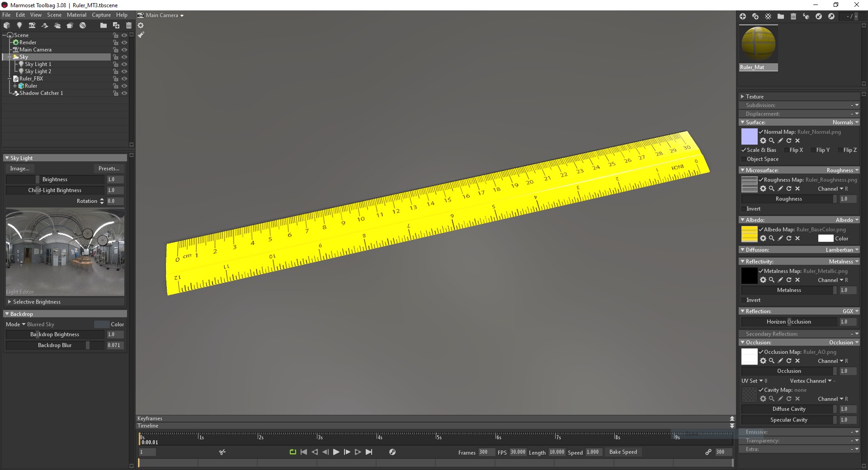Viewport: 868px width, 470px height.
Task: Enable Flip Y for the normal map
Action: pos(813,150)
